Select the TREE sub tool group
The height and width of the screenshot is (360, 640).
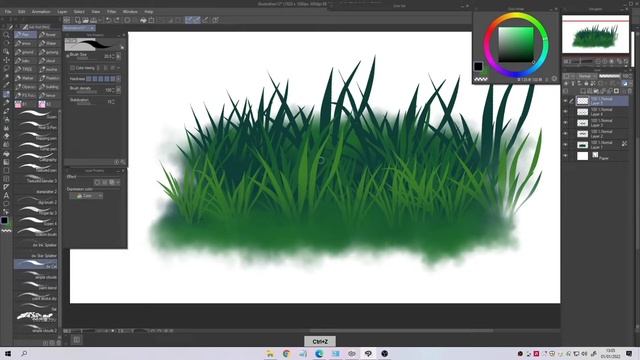coord(25,69)
